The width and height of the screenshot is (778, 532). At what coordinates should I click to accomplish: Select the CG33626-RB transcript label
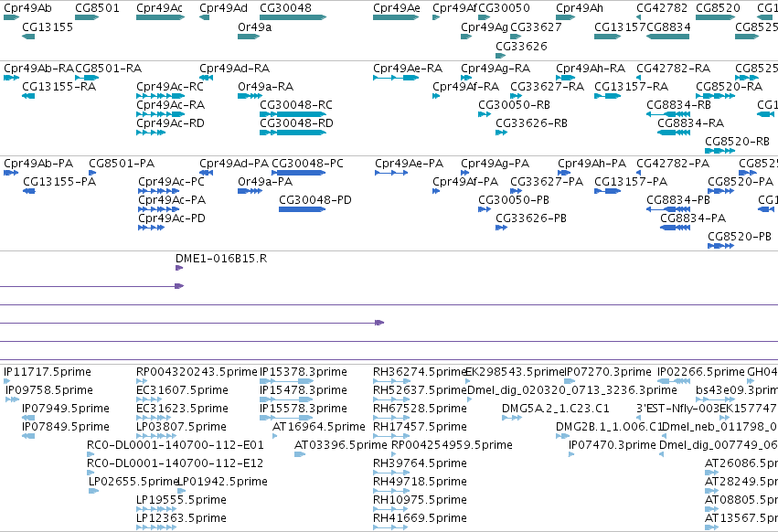(x=531, y=123)
